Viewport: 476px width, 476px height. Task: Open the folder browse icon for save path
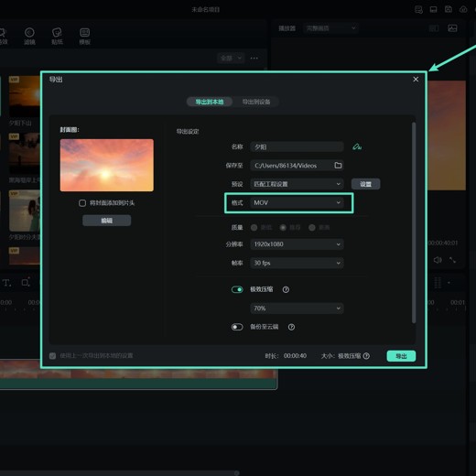pyautogui.click(x=338, y=166)
